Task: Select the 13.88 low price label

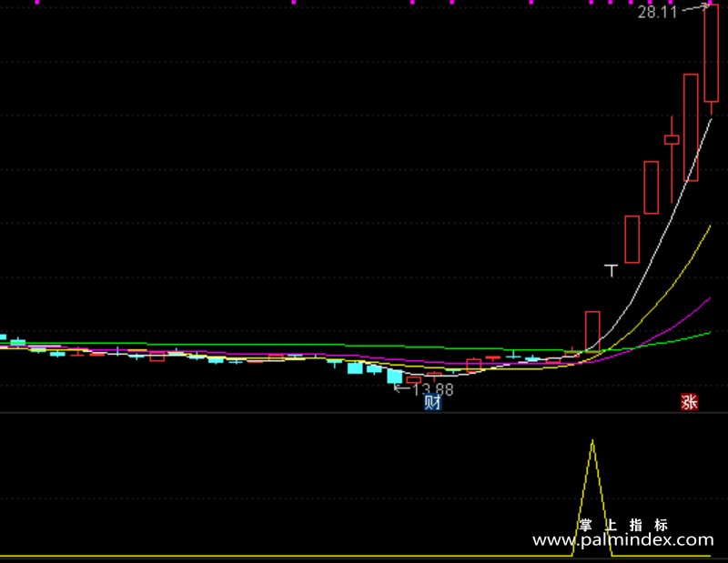Action: (432, 389)
